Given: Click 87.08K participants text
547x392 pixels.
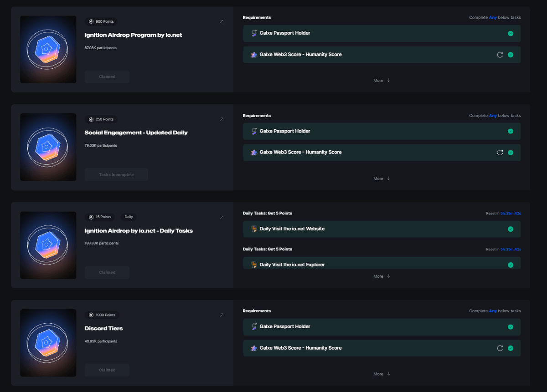Looking at the screenshot, I should (x=100, y=48).
